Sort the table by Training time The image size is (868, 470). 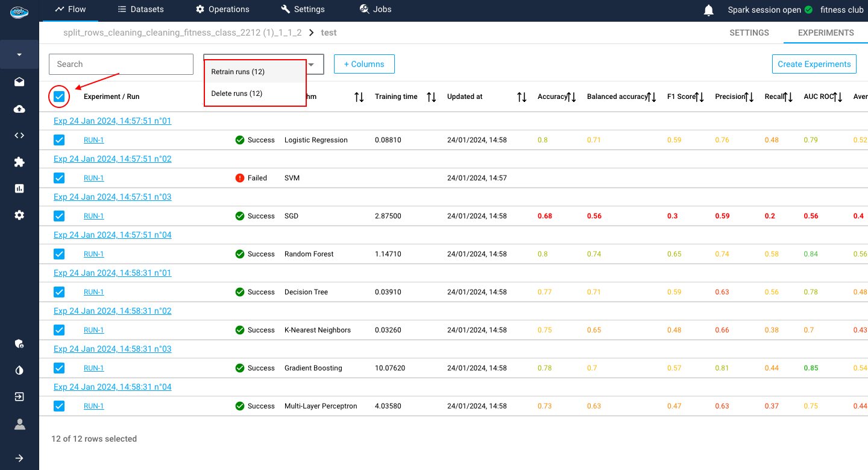431,97
